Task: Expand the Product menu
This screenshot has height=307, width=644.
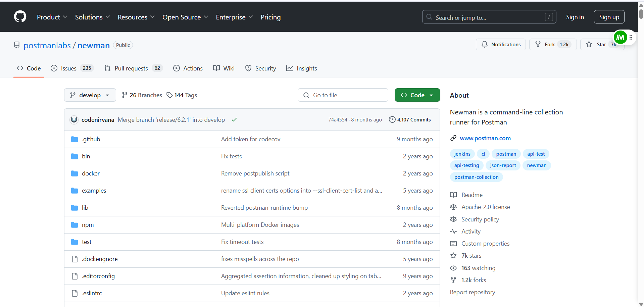Action: [x=52, y=17]
